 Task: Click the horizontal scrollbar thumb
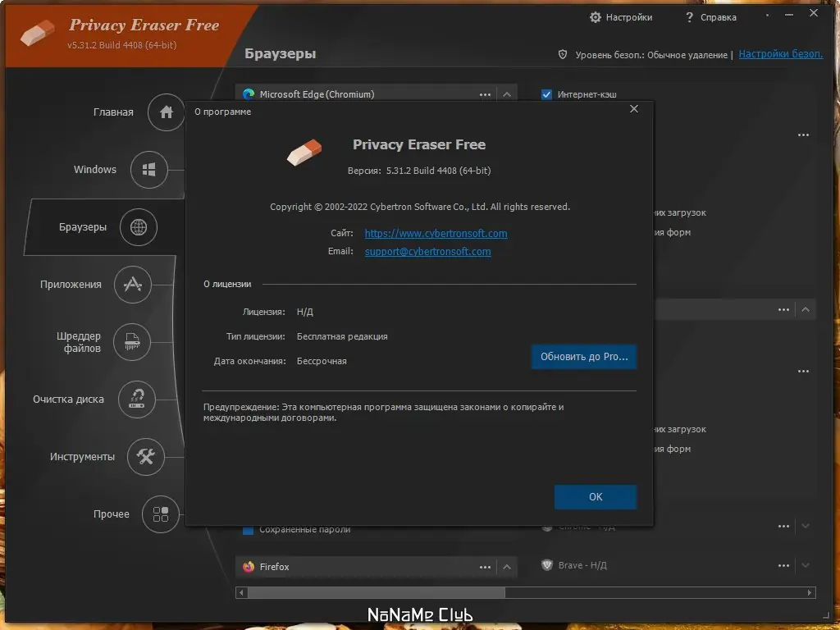[376, 592]
